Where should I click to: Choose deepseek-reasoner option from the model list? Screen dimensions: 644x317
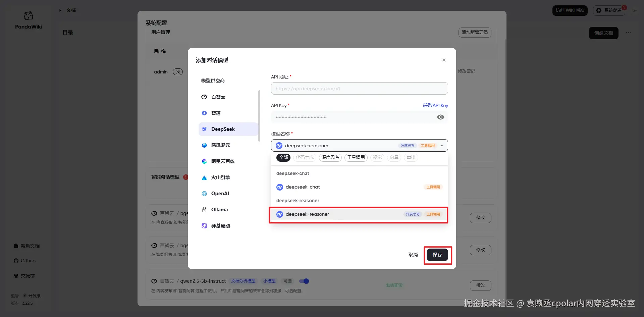click(x=359, y=214)
